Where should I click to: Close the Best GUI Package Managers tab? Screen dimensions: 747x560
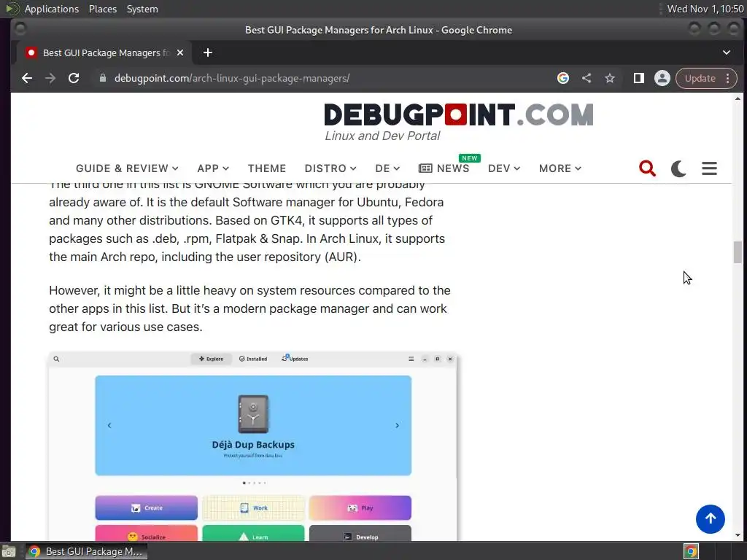click(180, 52)
